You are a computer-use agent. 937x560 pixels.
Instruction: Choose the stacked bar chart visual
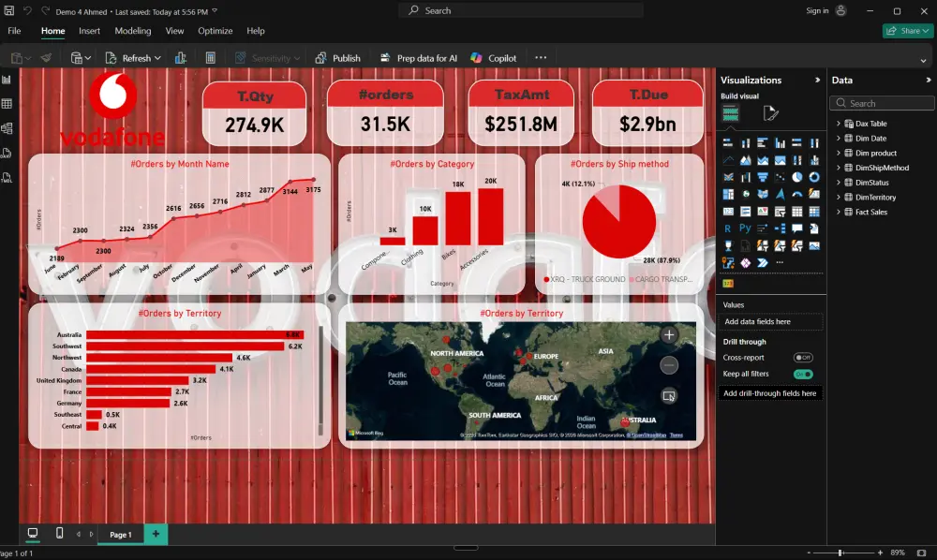pos(728,143)
